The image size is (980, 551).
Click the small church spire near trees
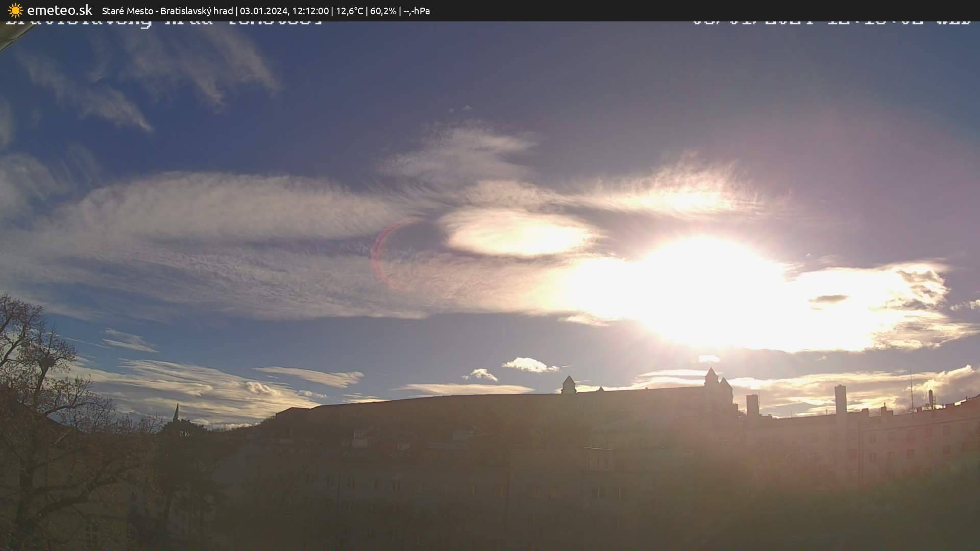click(176, 412)
